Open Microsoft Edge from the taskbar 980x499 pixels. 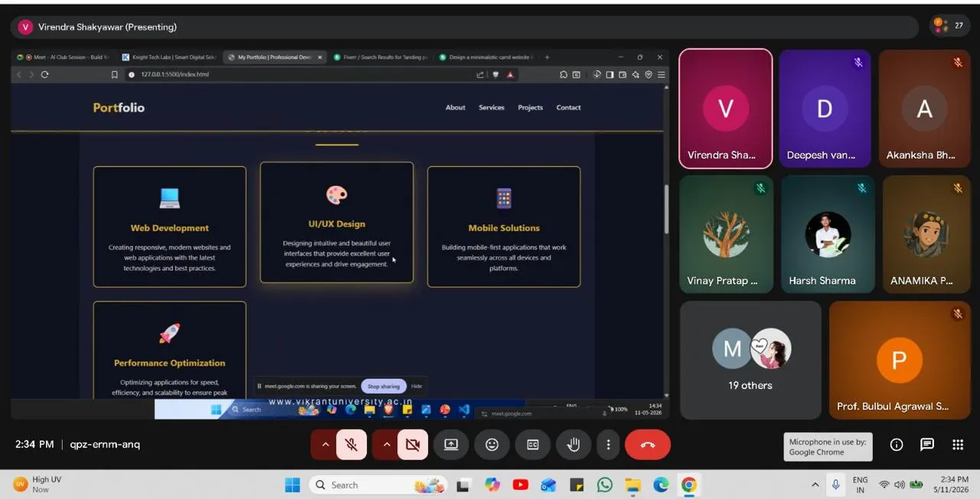(x=661, y=484)
